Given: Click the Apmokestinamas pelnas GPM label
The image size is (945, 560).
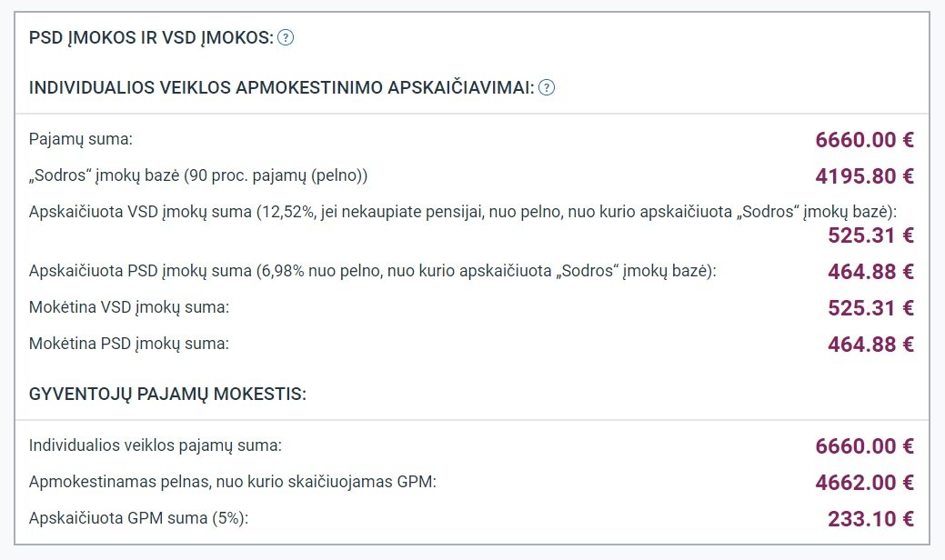Looking at the screenshot, I should point(233,482).
